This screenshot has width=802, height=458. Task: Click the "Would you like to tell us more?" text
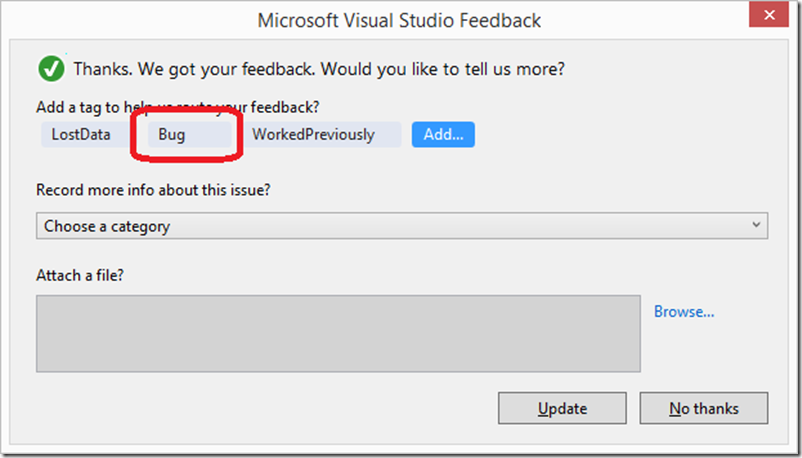tap(448, 69)
